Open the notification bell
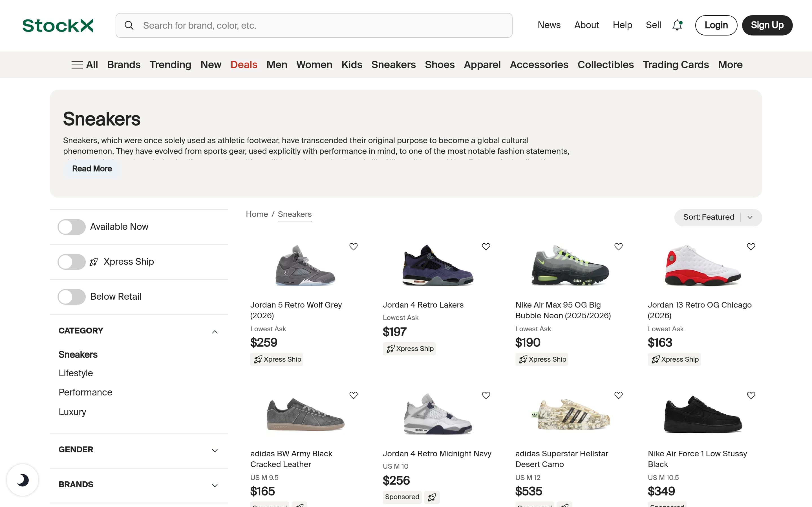Viewport: 812px width, 507px height. coord(677,25)
